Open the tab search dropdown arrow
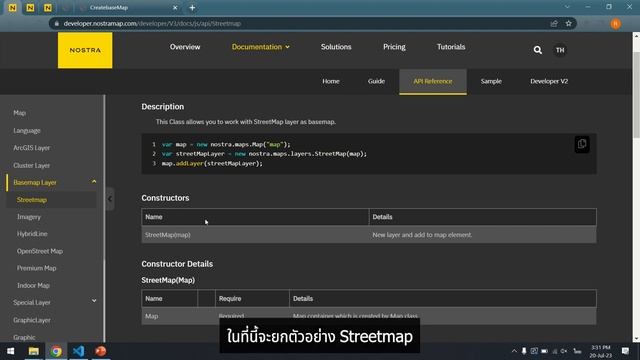This screenshot has height=360, width=640. (567, 7)
